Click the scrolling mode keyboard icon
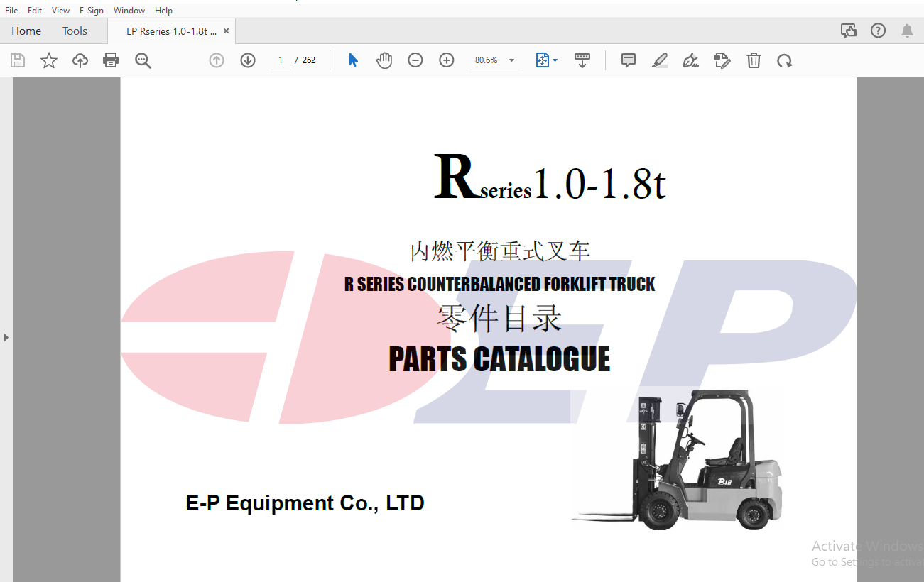 pos(582,60)
